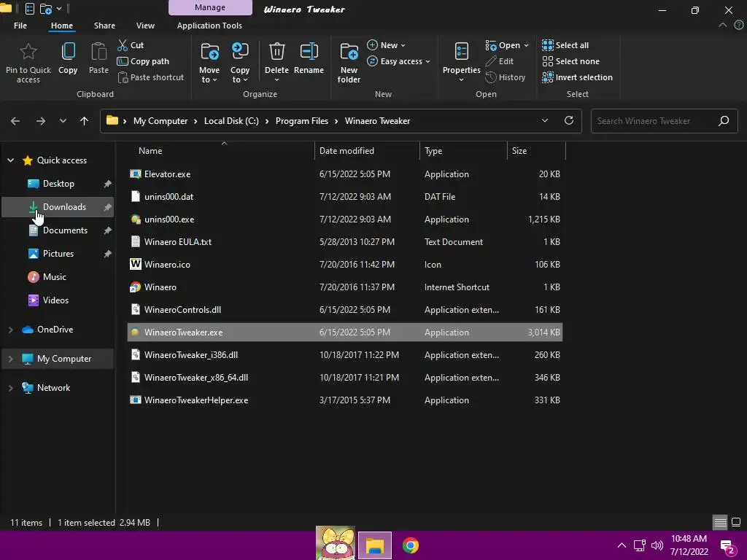
Task: Open the Easy access dropdown
Action: 399,61
